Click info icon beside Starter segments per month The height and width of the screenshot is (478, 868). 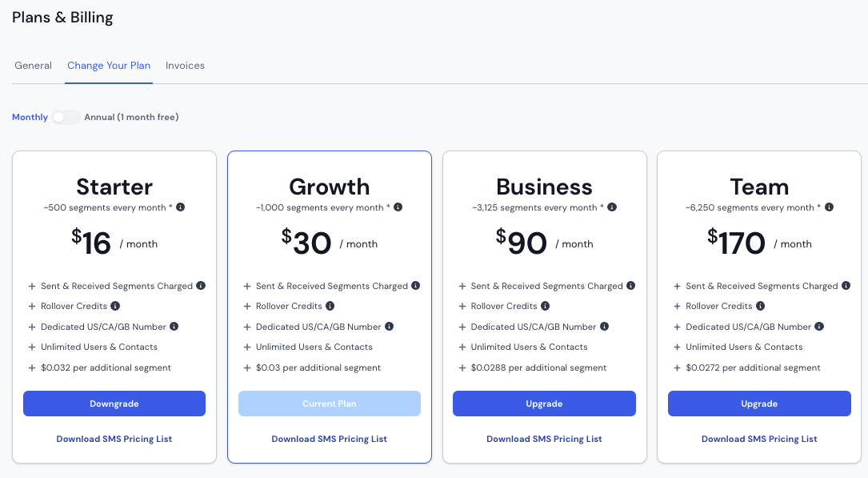point(181,207)
